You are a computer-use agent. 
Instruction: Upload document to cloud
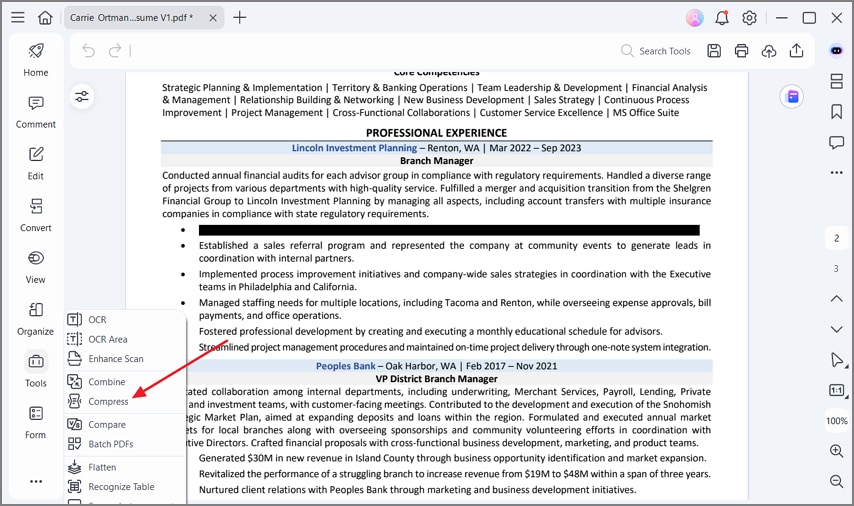769,51
